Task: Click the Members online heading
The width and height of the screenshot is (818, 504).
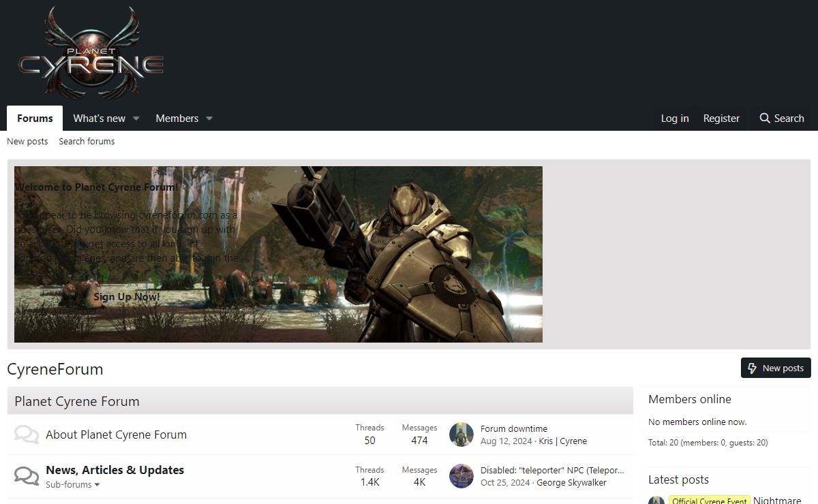Action: pos(690,399)
